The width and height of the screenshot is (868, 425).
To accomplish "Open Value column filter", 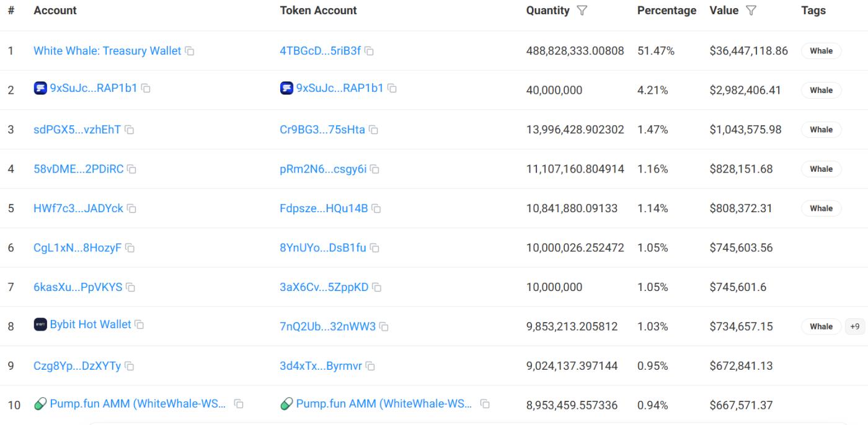I will (x=751, y=11).
